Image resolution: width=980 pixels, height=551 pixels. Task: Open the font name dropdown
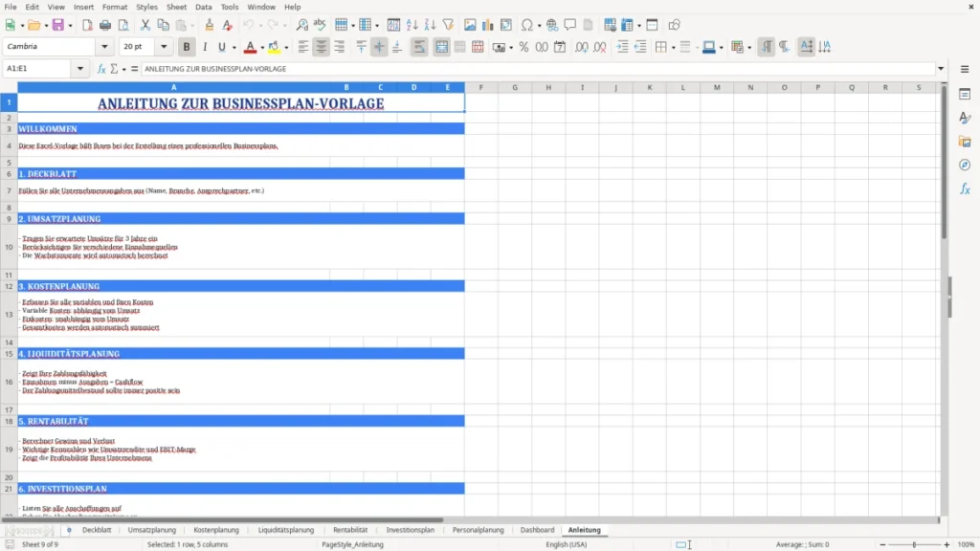tap(104, 46)
